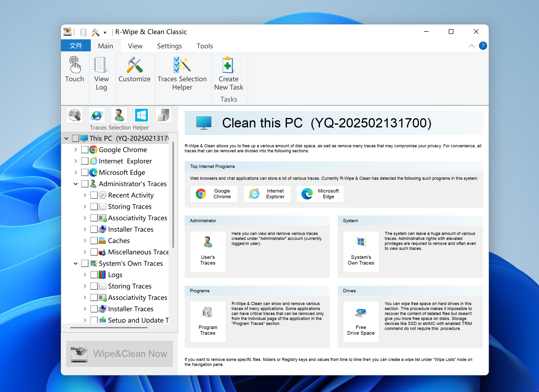Switch to the Settings ribbon tab
Viewport: 539px width, 392px height.
point(169,46)
